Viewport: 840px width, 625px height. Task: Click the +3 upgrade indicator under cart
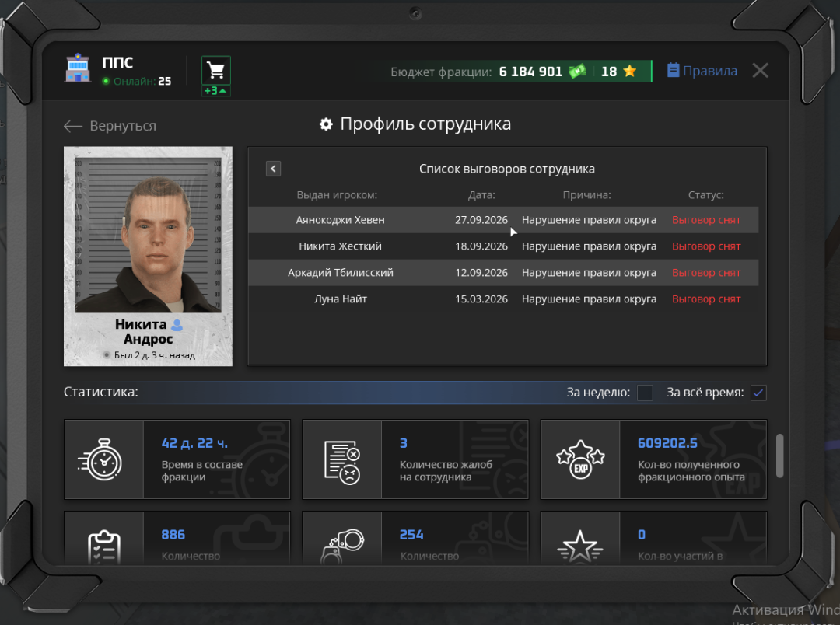coord(216,91)
